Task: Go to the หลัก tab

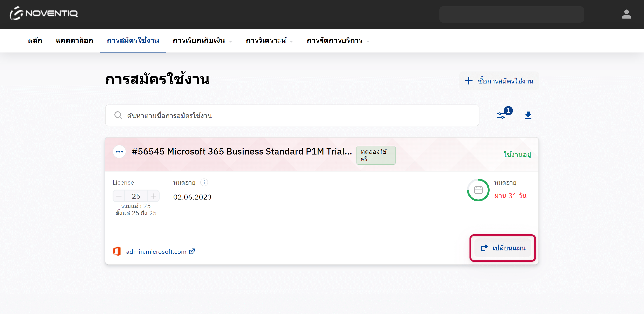Action: coord(35,40)
